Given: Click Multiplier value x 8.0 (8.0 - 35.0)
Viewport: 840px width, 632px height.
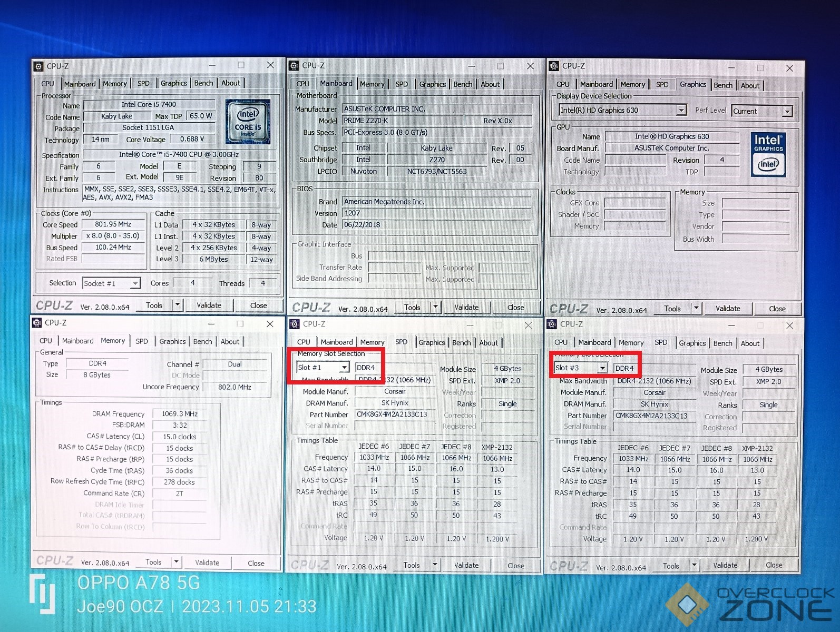Looking at the screenshot, I should point(113,236).
